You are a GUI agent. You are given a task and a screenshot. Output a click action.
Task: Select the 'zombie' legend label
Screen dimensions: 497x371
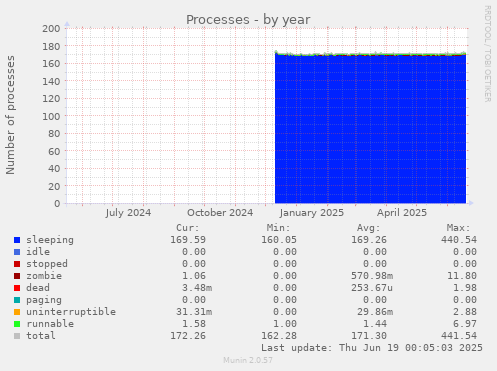44,276
